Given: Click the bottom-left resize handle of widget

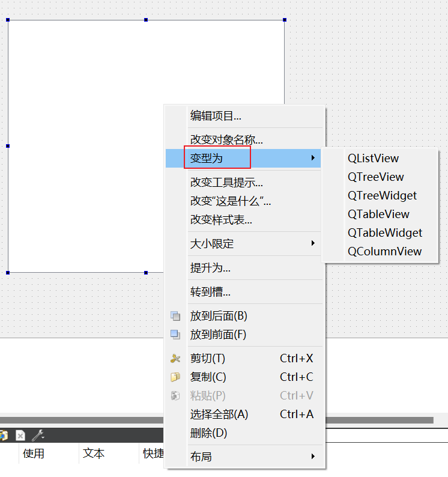Looking at the screenshot, I should (8, 273).
